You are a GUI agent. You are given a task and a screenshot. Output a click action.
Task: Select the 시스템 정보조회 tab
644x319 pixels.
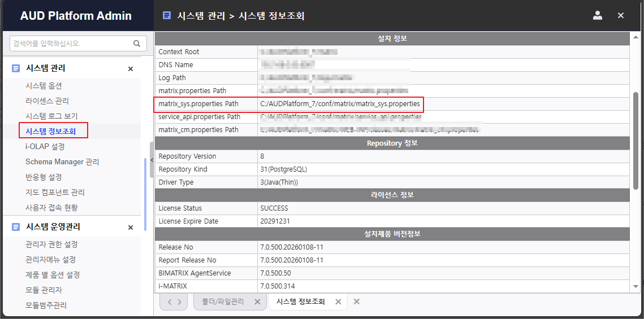coord(300,302)
